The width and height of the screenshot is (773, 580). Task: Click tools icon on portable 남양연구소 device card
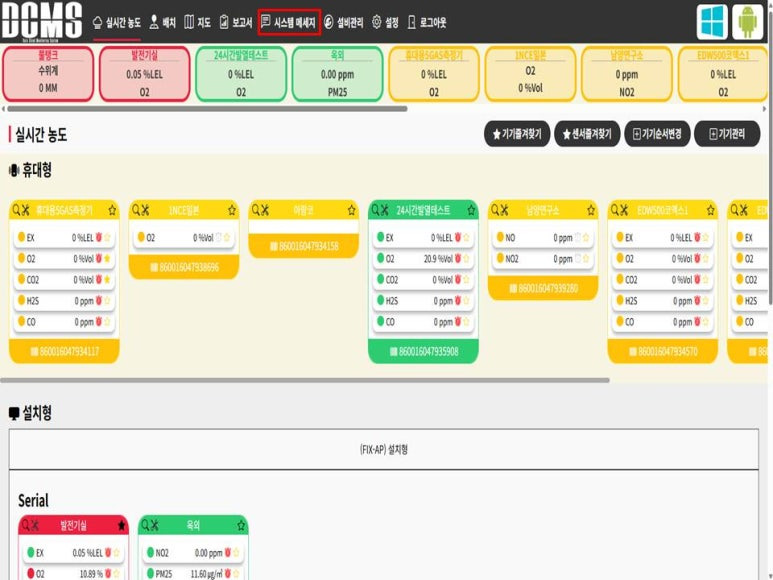click(504, 210)
